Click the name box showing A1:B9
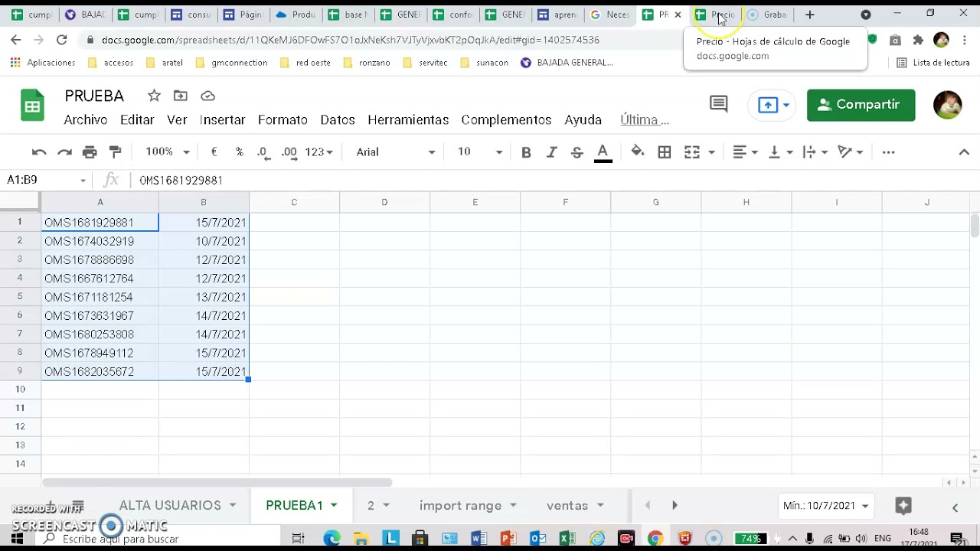Viewport: 980px width, 551px height. 47,180
